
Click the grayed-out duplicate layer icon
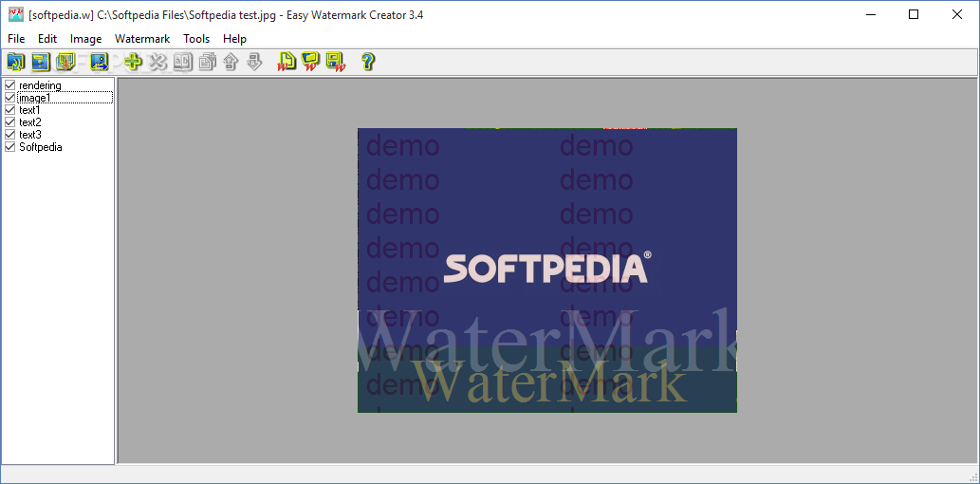(208, 62)
